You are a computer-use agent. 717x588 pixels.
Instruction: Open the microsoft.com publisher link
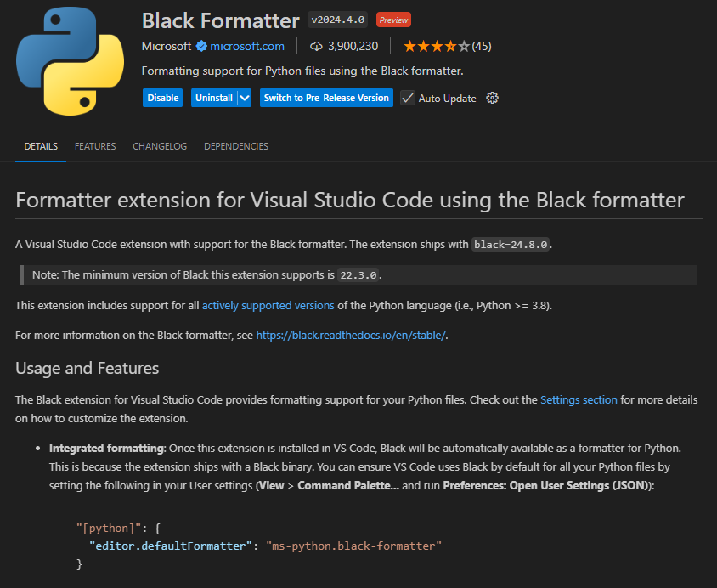(x=247, y=46)
